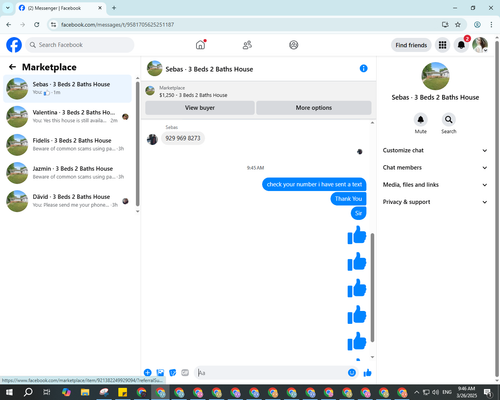Focus the Search Facebook box
The width and height of the screenshot is (500, 400).
[80, 45]
